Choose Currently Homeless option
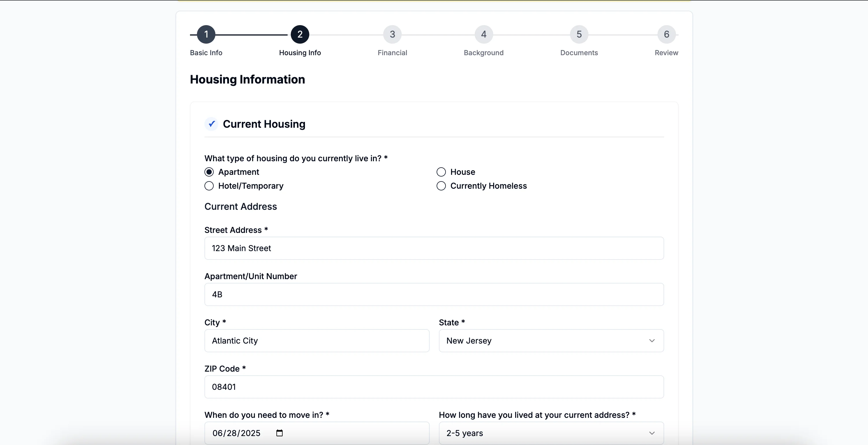Viewport: 868px width, 445px height. pyautogui.click(x=441, y=186)
